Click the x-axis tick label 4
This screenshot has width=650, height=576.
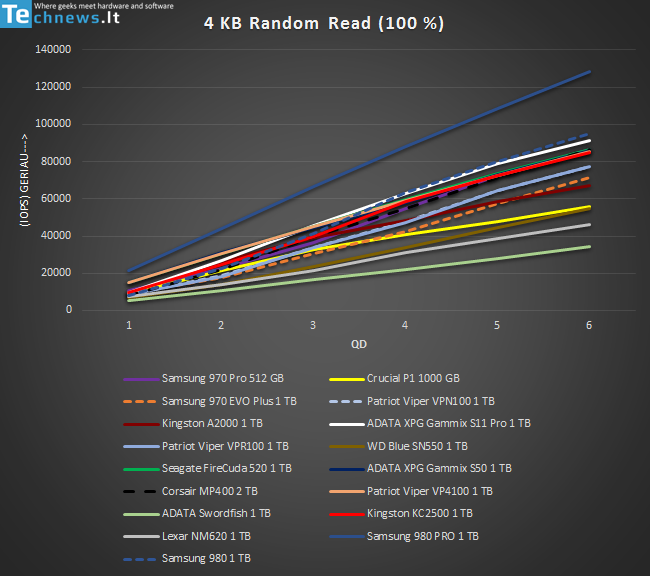point(405,325)
